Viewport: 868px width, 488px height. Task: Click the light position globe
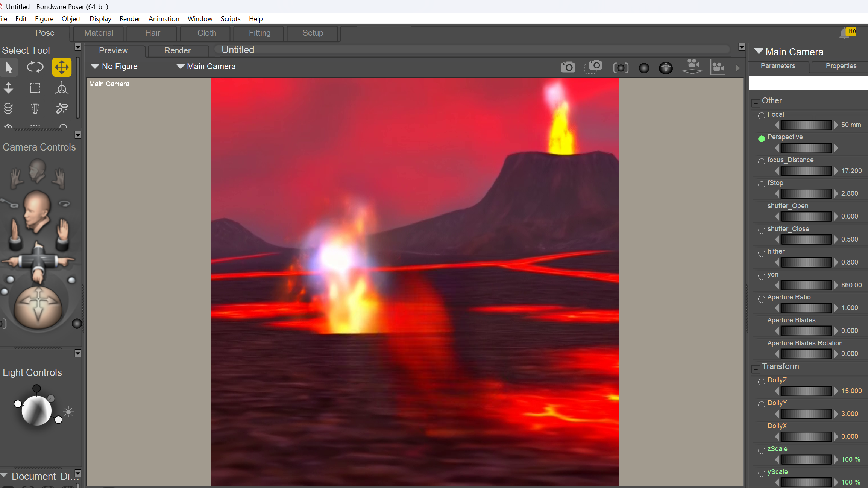click(x=36, y=411)
